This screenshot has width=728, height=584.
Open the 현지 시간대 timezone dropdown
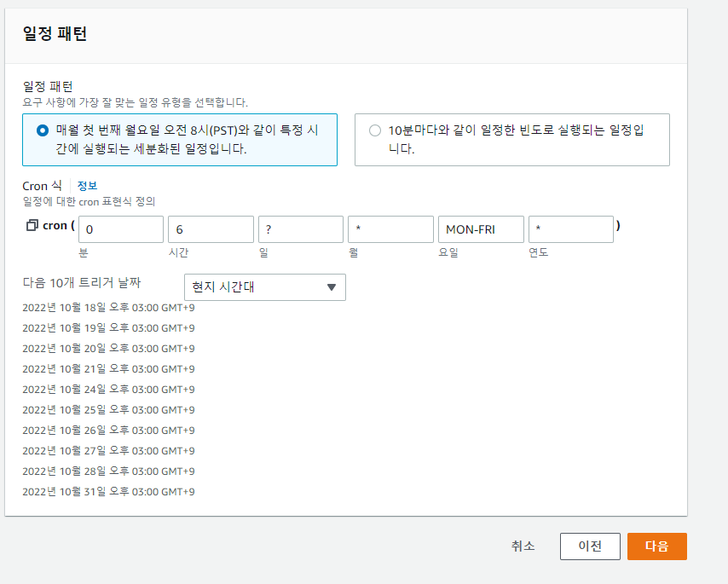coord(264,287)
